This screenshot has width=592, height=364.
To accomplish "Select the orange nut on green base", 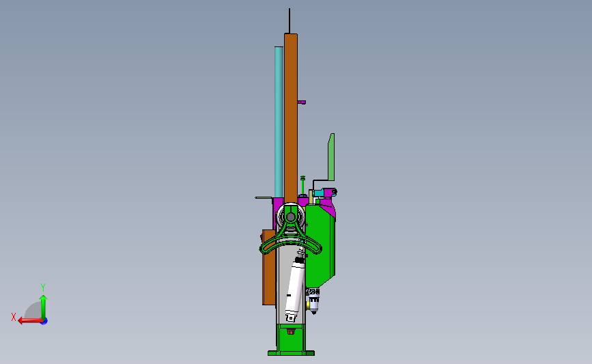I will 290,332.
